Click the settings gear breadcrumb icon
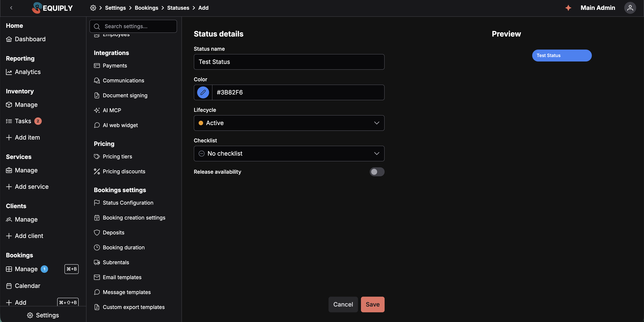644x322 pixels. click(x=93, y=8)
